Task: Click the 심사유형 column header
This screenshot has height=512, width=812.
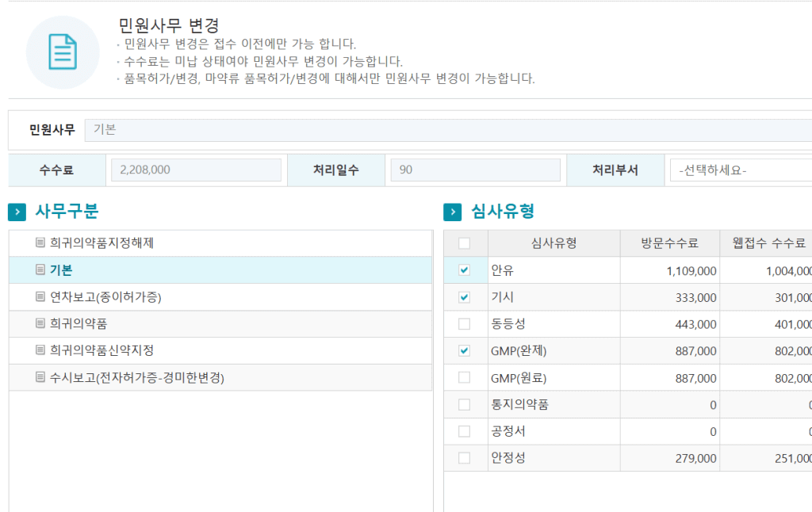Action: [553, 243]
